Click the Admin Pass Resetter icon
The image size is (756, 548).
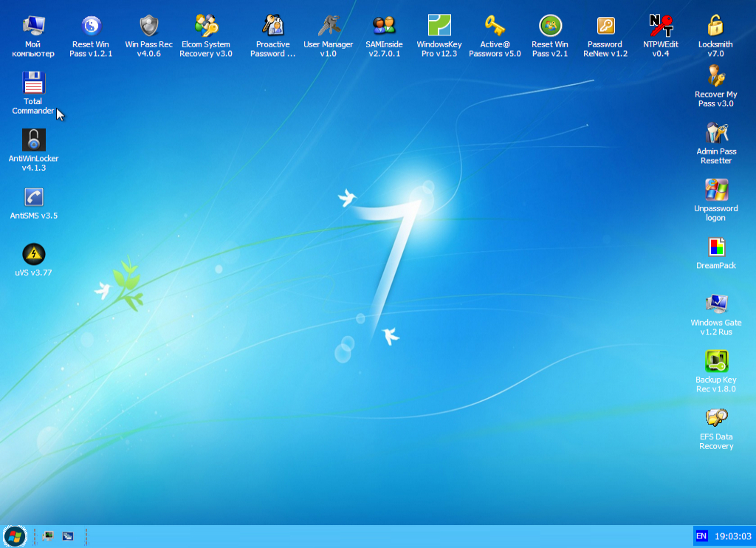point(716,133)
